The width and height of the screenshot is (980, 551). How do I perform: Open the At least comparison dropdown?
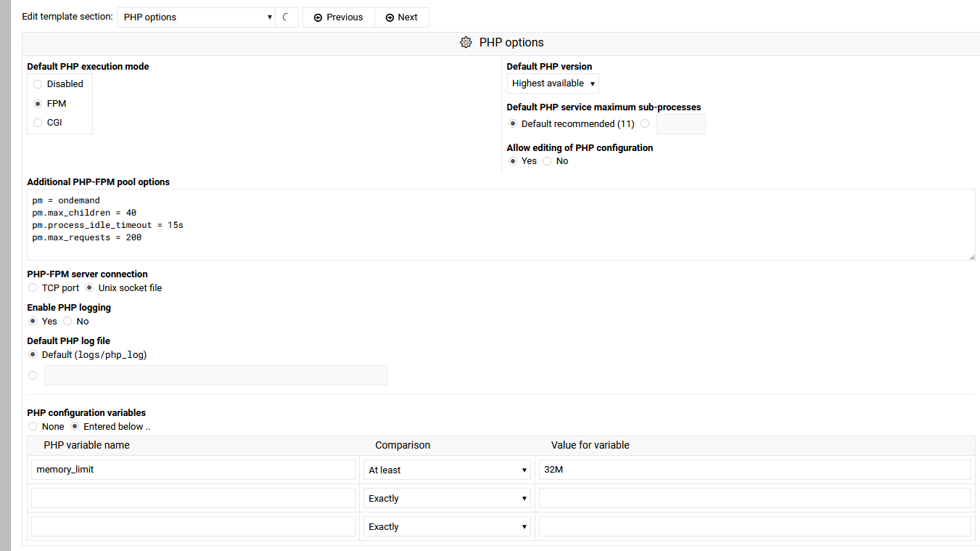point(448,470)
